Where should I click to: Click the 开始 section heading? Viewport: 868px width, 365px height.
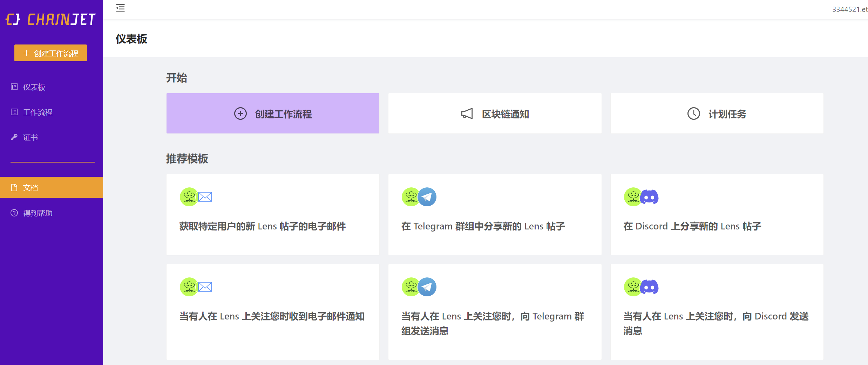pyautogui.click(x=177, y=78)
